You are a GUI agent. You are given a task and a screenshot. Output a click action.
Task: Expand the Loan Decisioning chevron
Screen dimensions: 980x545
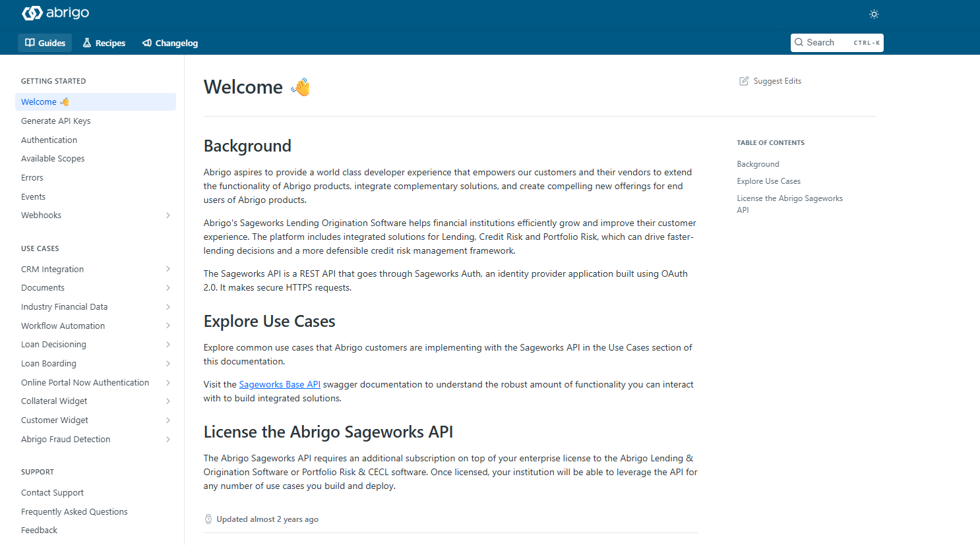tap(168, 345)
